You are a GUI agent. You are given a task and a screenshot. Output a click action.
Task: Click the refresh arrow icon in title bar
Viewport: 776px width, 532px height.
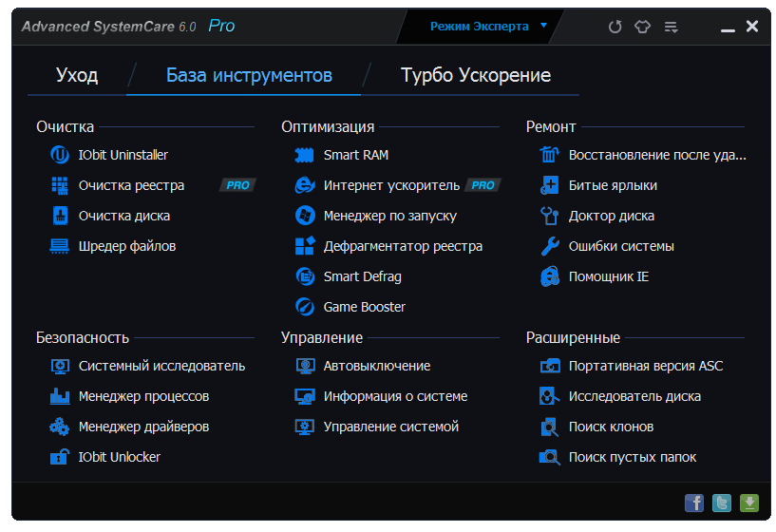[x=615, y=27]
